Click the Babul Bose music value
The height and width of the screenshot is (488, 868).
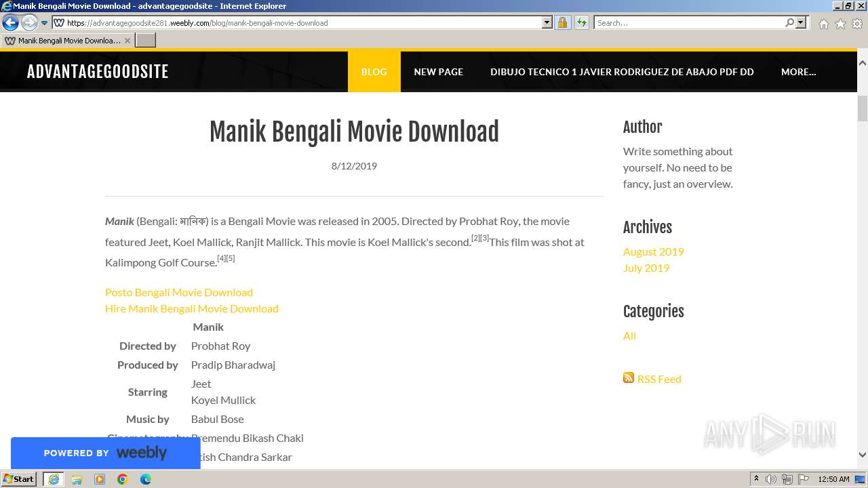pos(218,419)
